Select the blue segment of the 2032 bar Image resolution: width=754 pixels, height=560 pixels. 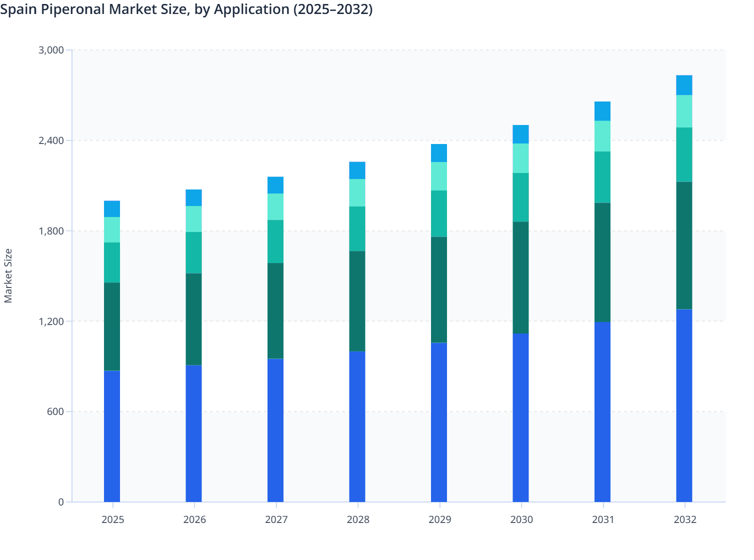point(685,410)
